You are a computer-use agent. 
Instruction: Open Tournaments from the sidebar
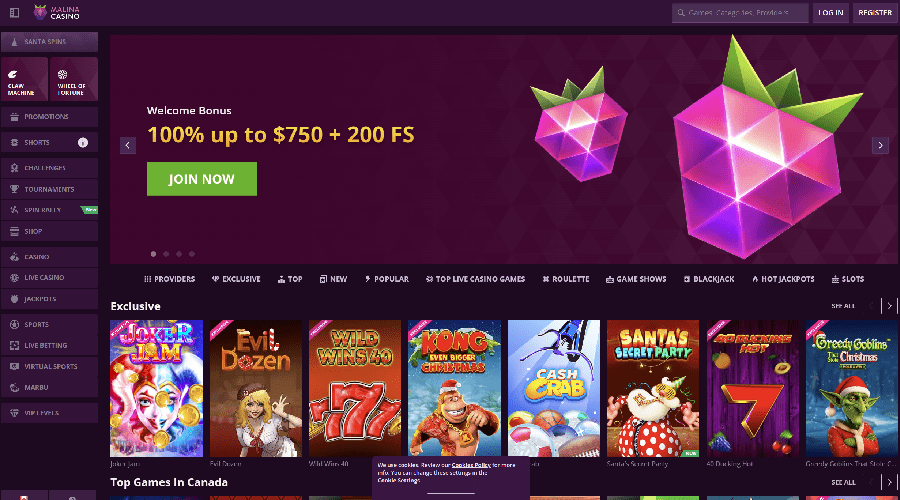[49, 189]
